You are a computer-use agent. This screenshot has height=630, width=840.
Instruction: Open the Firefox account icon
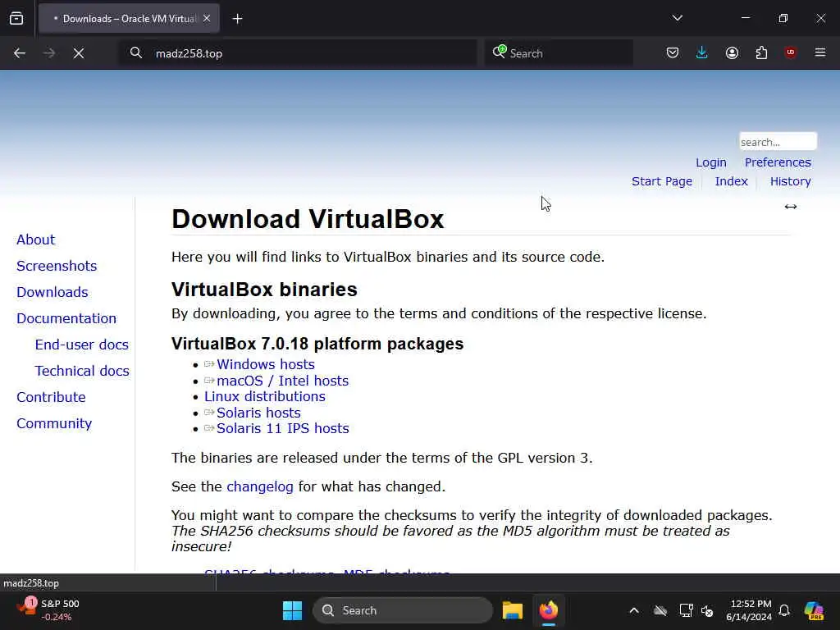732,52
